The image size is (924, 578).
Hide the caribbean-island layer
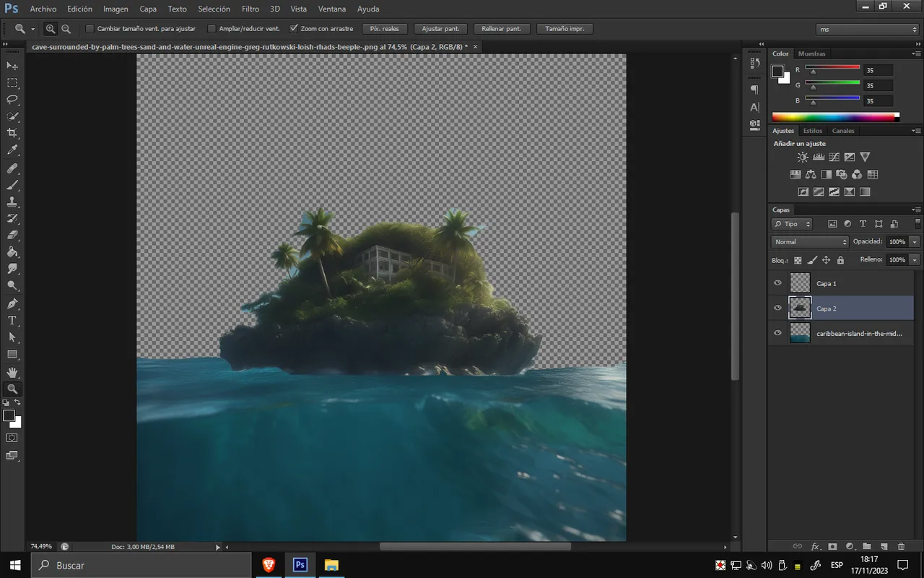(777, 333)
